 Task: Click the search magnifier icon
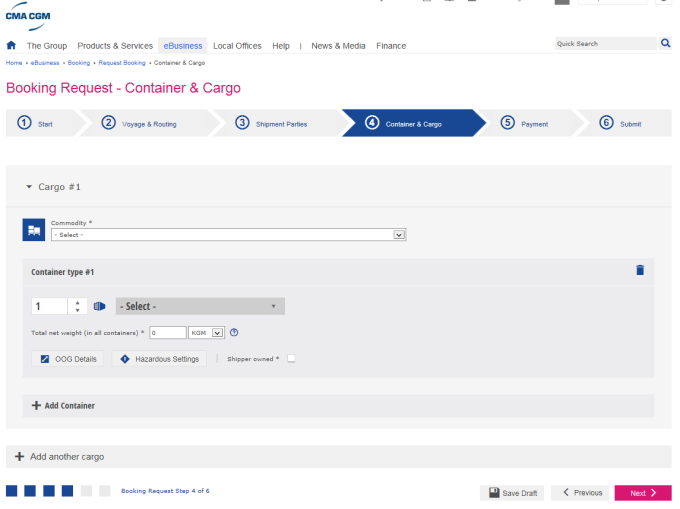[x=665, y=44]
